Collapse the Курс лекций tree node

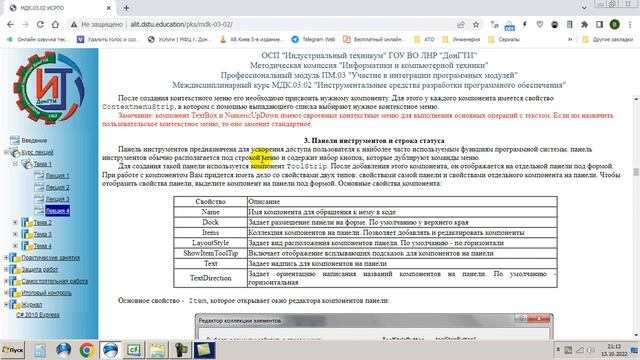click(x=6, y=152)
